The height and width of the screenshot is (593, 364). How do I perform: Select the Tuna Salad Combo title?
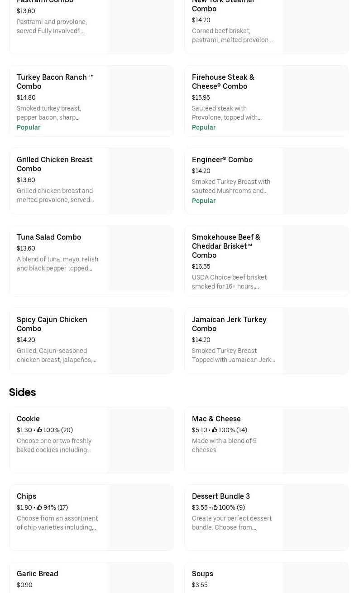tap(49, 237)
